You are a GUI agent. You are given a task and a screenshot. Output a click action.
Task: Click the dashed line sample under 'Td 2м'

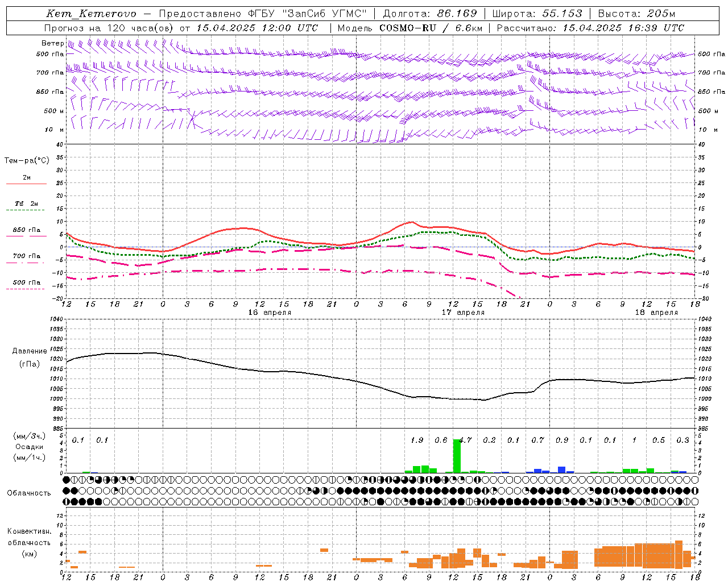click(x=26, y=210)
